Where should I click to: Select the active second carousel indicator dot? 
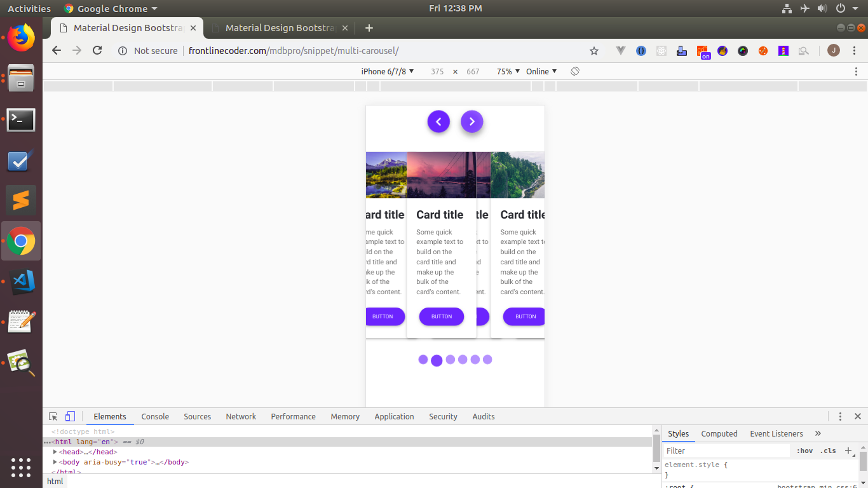click(437, 360)
